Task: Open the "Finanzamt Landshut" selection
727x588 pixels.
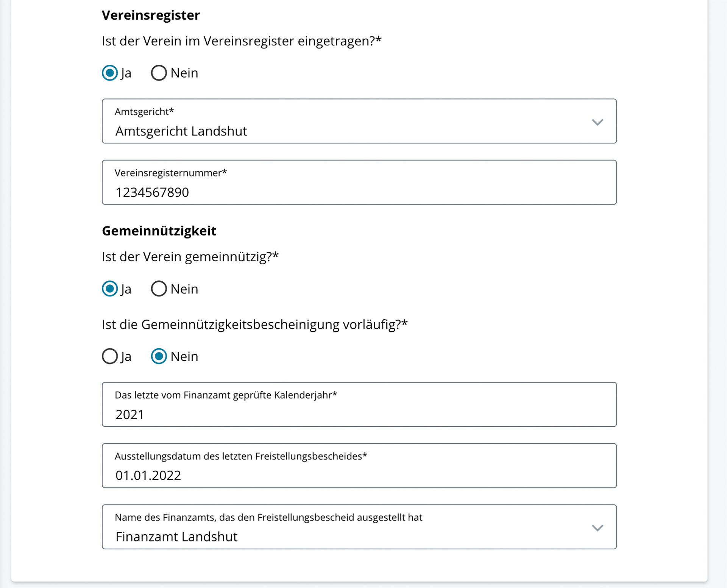Action: pos(176,537)
